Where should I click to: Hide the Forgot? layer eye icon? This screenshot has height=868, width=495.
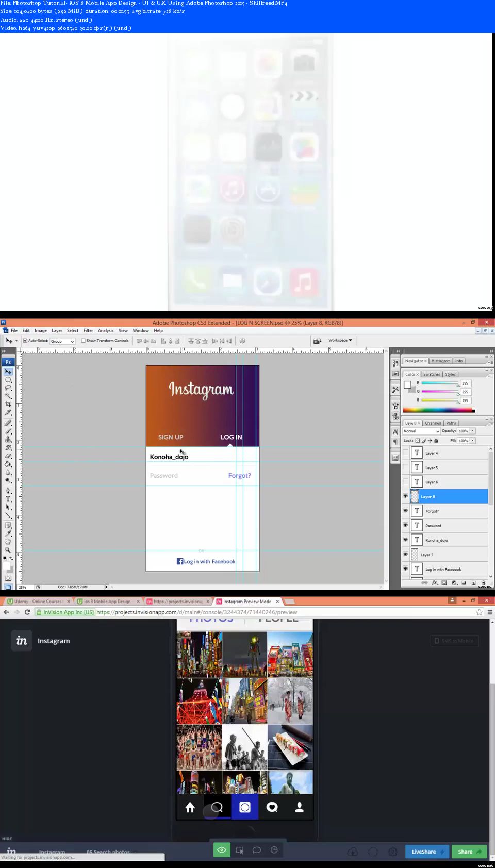tap(405, 511)
